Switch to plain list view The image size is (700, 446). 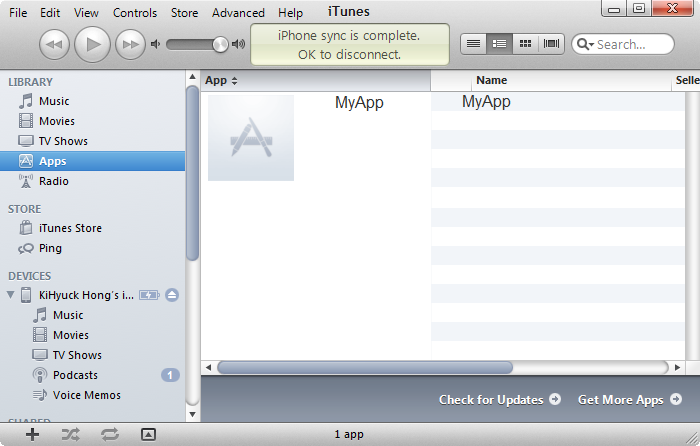coord(473,44)
